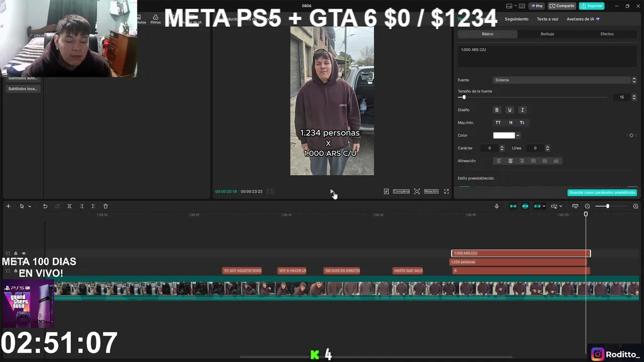Click the Exportar button
The height and width of the screenshot is (362, 644).
(x=592, y=6)
